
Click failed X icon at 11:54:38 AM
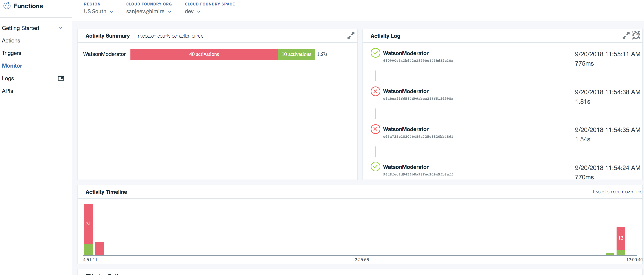[x=375, y=91]
